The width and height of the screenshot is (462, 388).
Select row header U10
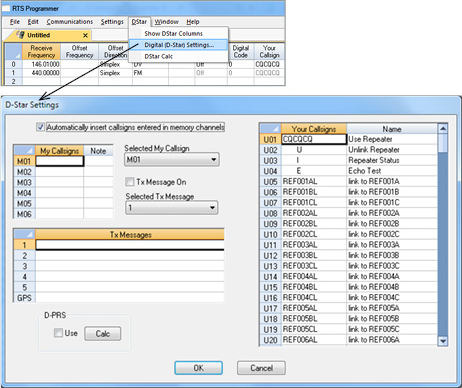[270, 234]
